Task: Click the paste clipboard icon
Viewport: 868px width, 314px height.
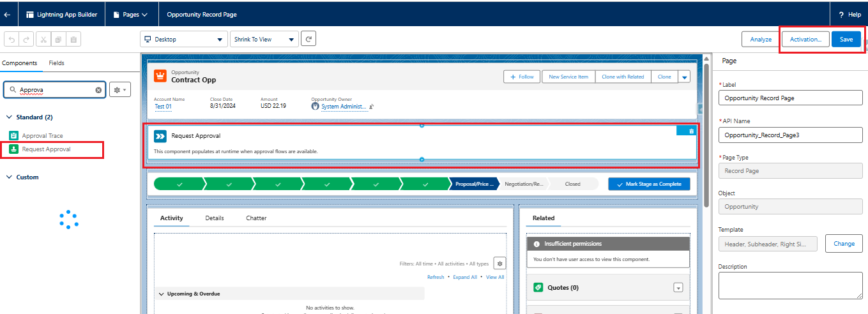Action: click(73, 40)
